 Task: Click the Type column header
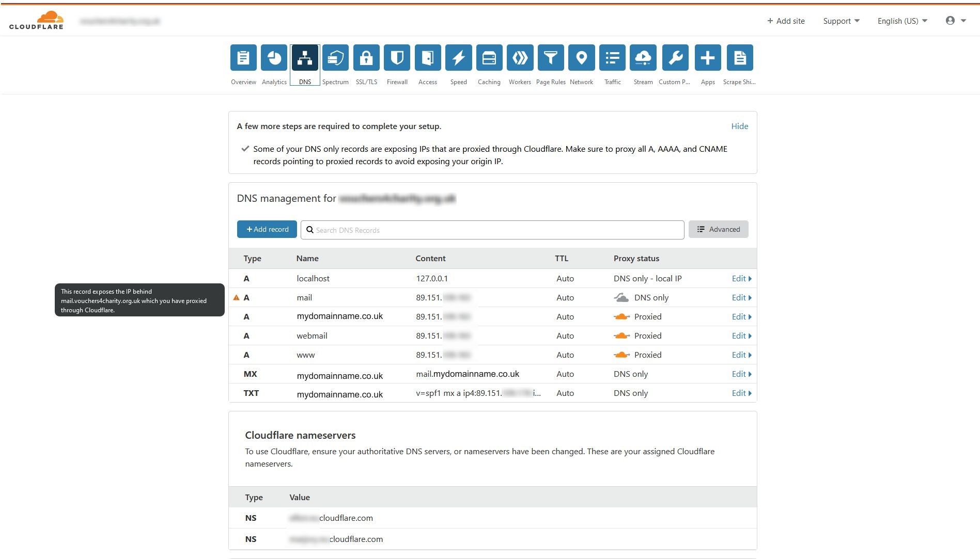point(252,258)
